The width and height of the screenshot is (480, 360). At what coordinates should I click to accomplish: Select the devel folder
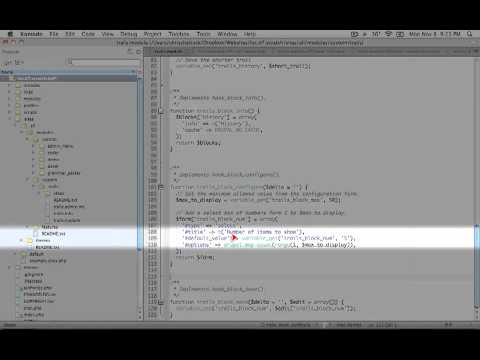(x=53, y=159)
